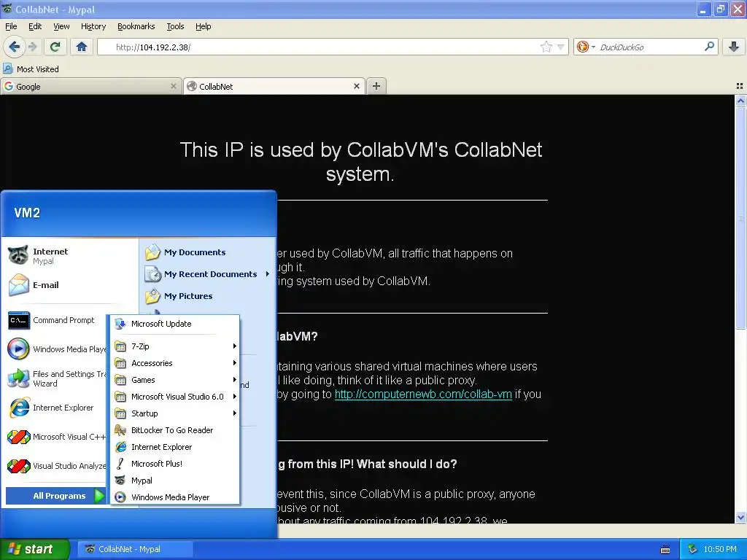This screenshot has width=747, height=560.
Task: Open the Most Visited bookmarks button
Action: coord(31,69)
